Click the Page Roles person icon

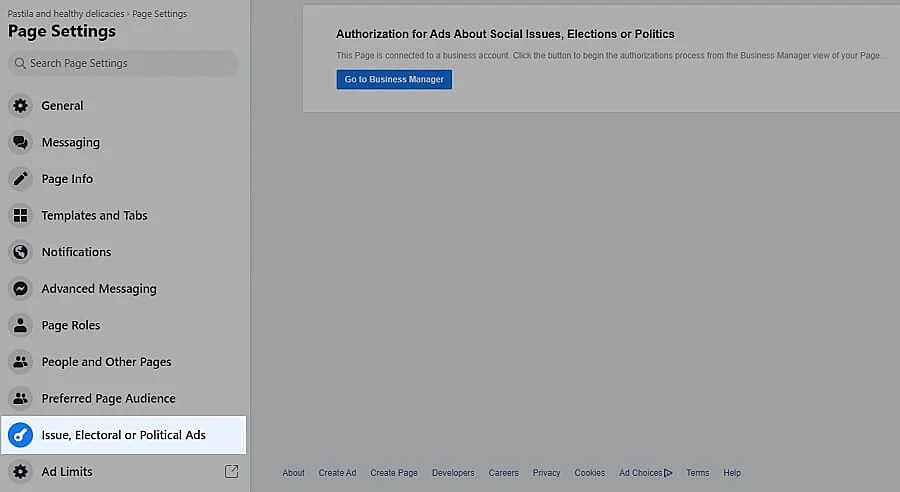coord(20,325)
